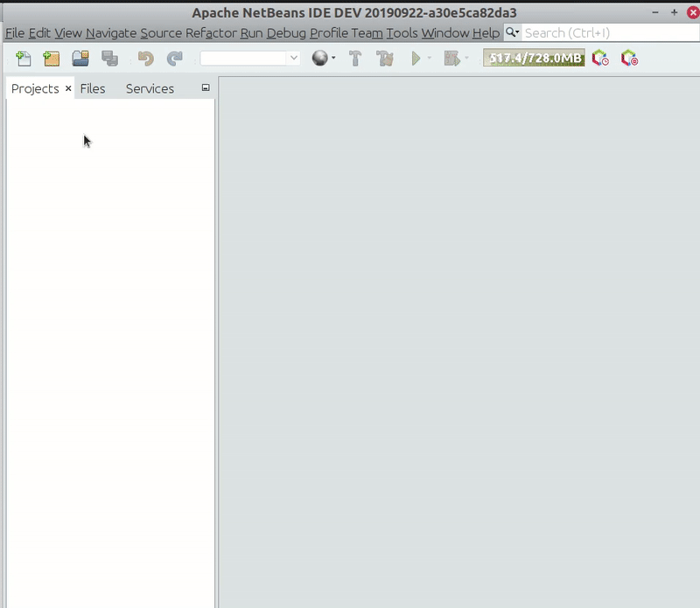This screenshot has height=608, width=700.
Task: Open the Edit menu
Action: (39, 33)
